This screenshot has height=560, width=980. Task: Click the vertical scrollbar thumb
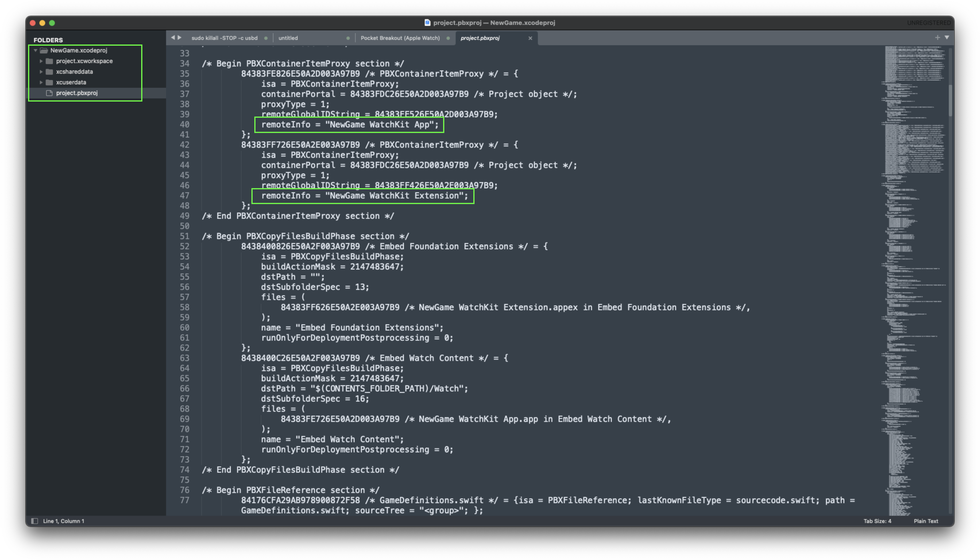(x=951, y=101)
